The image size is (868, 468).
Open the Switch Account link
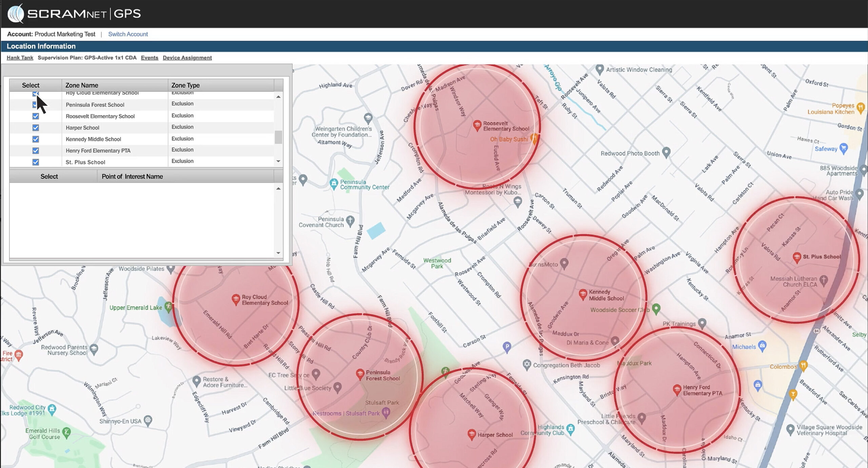pos(128,34)
